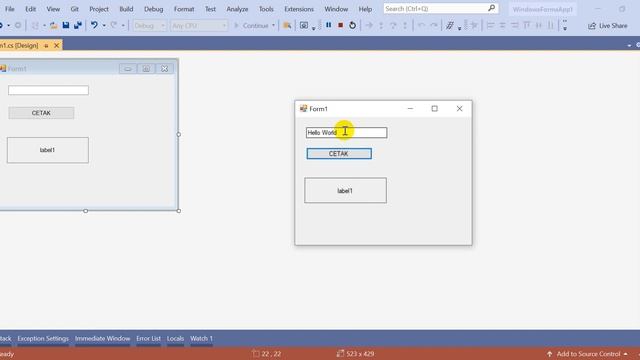This screenshot has width=640, height=360.
Task: Select CETAK button in the designer form
Action: tap(41, 113)
